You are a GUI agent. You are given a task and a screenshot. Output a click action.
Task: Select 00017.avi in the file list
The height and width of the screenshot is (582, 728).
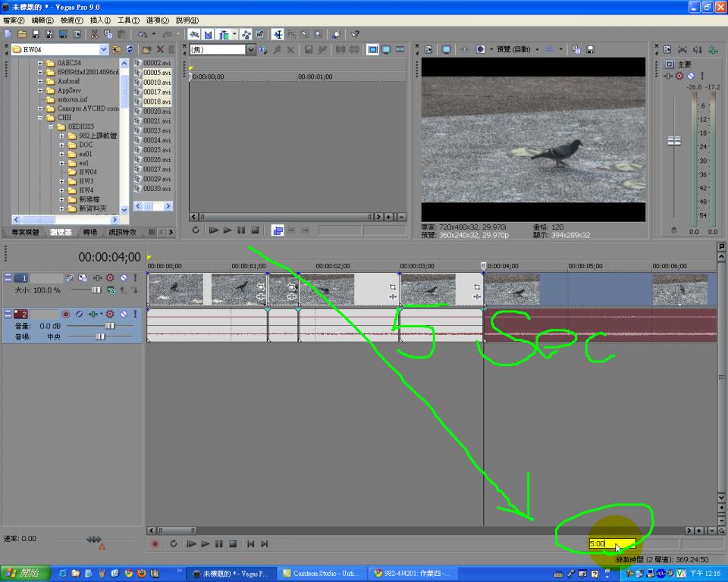coord(156,92)
